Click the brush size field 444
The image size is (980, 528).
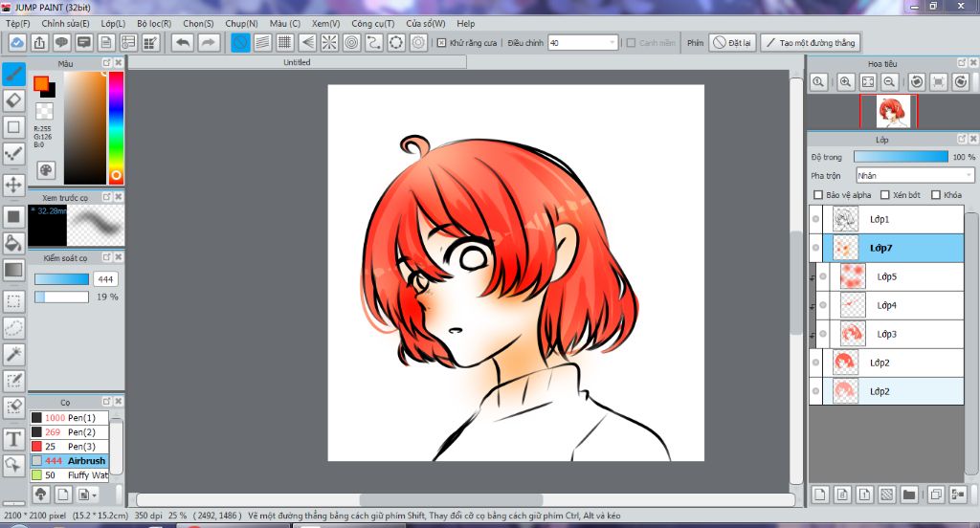[x=105, y=279]
